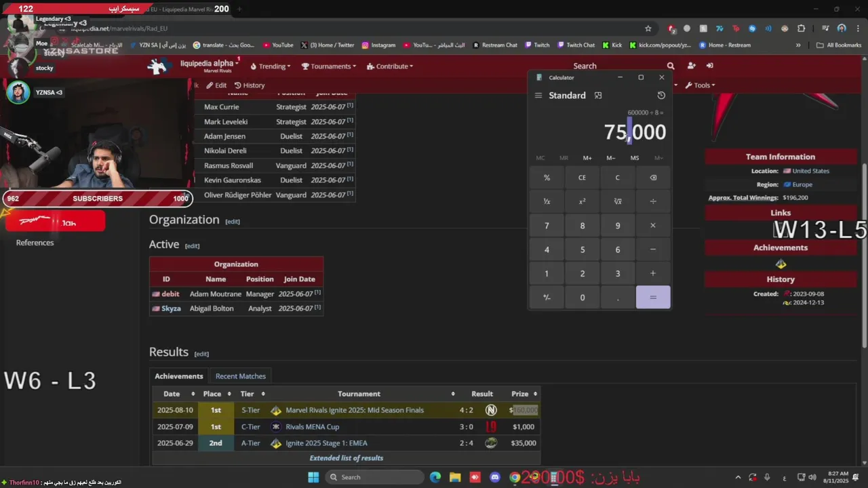
Task: Click the calculator multiply key
Action: pos(653,226)
